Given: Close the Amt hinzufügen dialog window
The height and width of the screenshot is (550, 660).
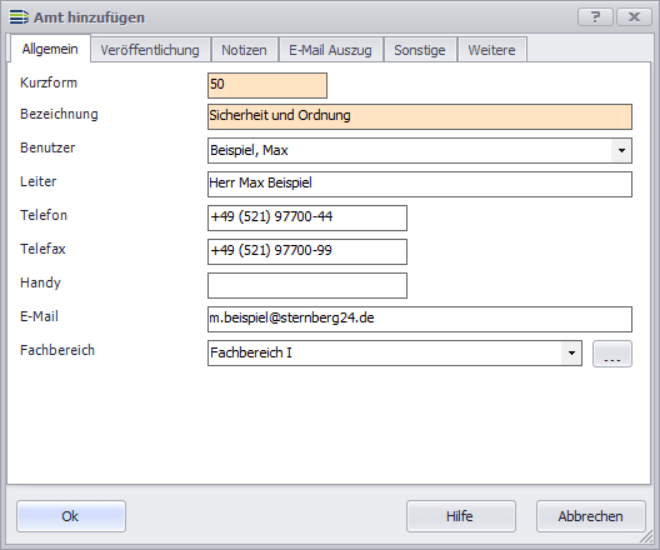Looking at the screenshot, I should (x=635, y=17).
